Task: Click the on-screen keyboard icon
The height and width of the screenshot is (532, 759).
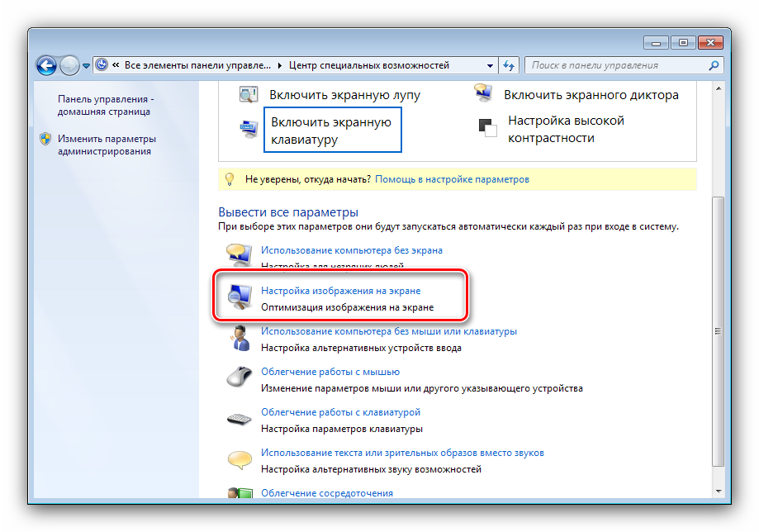Action: point(249,129)
